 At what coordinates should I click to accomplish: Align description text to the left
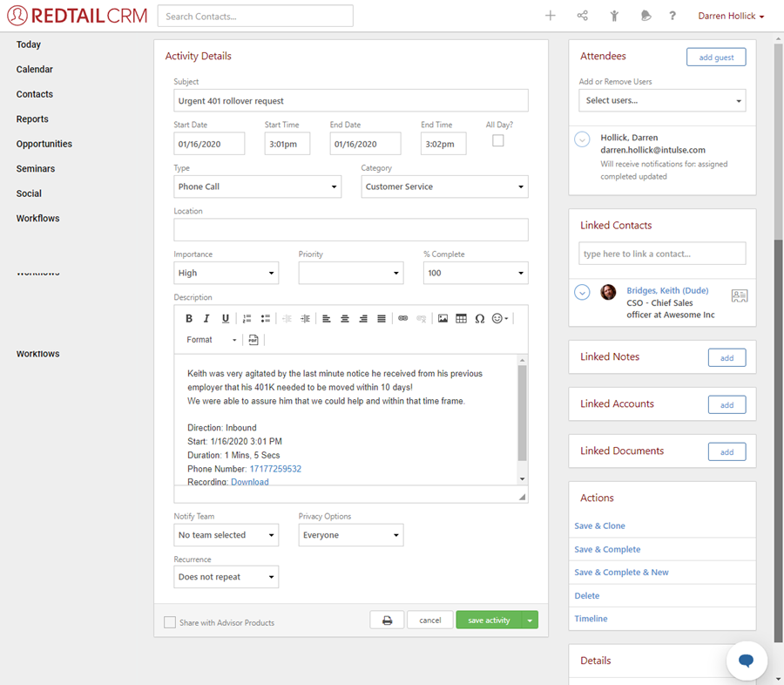[327, 319]
